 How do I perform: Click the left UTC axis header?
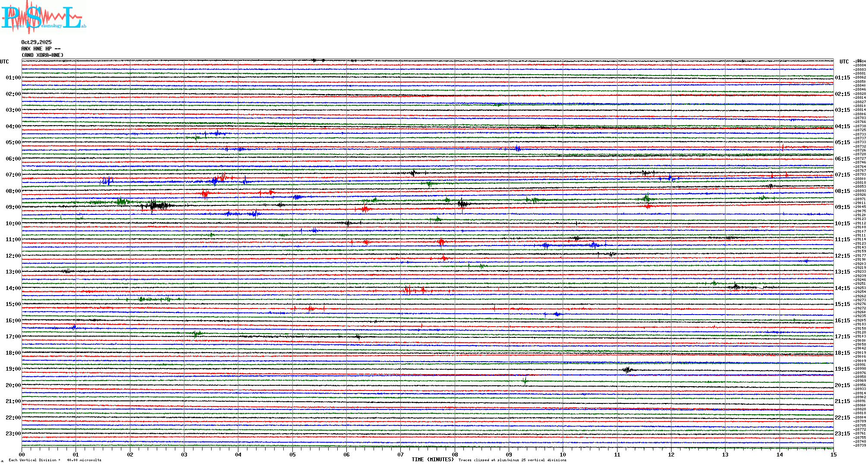coord(4,62)
